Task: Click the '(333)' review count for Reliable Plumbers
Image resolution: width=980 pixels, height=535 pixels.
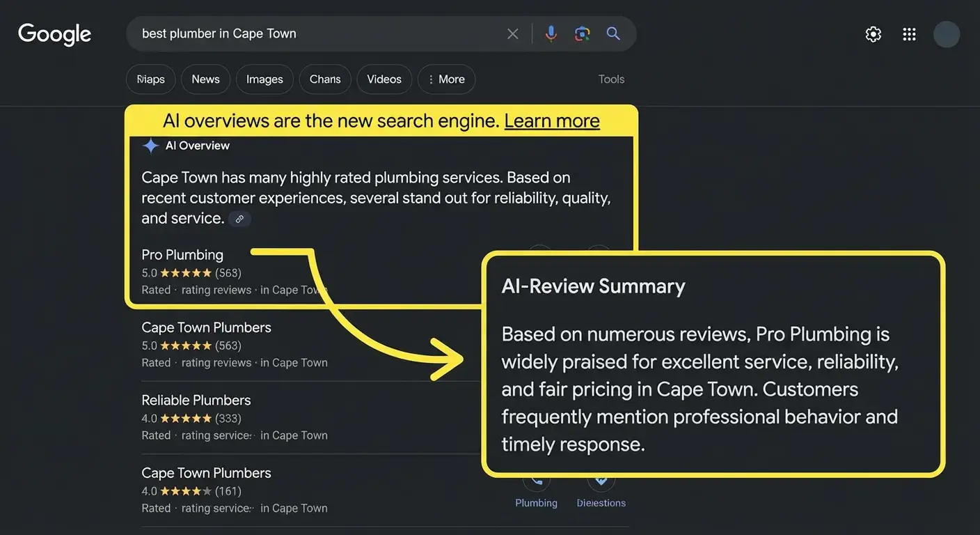Action: point(228,419)
